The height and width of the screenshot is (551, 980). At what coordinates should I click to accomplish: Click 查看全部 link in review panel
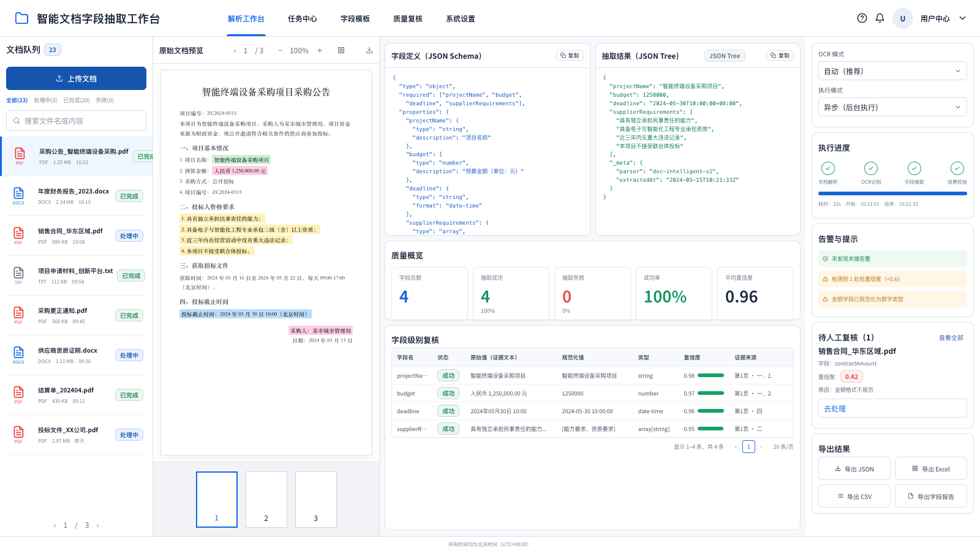click(x=951, y=338)
